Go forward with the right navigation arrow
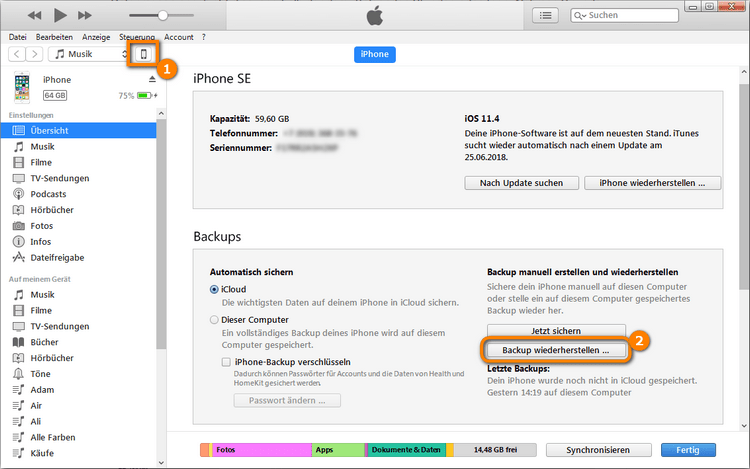The image size is (750, 469). coord(34,54)
